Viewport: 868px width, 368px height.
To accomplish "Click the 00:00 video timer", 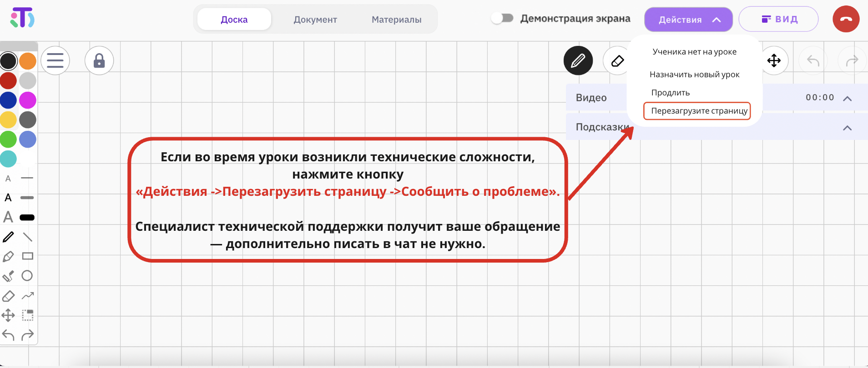I will pyautogui.click(x=820, y=97).
